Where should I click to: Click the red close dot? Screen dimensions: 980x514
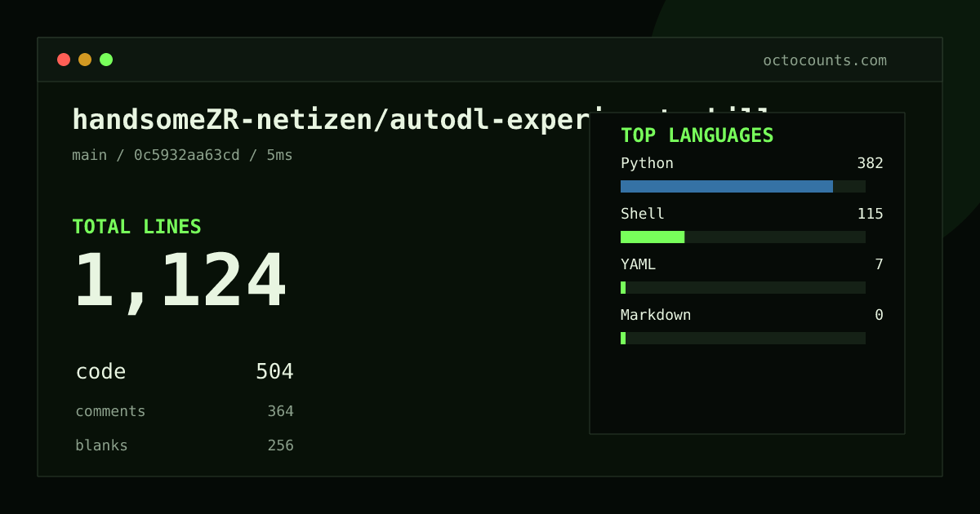pyautogui.click(x=64, y=60)
